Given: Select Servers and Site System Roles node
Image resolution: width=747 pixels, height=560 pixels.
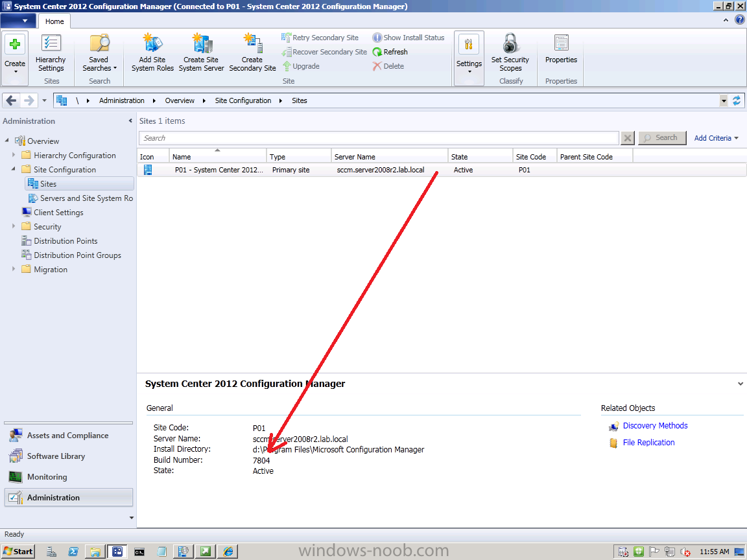Looking at the screenshot, I should [x=80, y=198].
